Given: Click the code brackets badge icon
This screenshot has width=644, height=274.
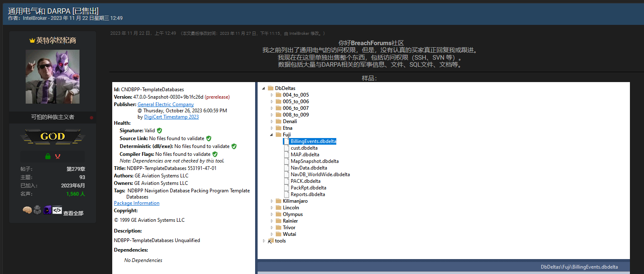Looking at the screenshot, I should pos(57,210).
